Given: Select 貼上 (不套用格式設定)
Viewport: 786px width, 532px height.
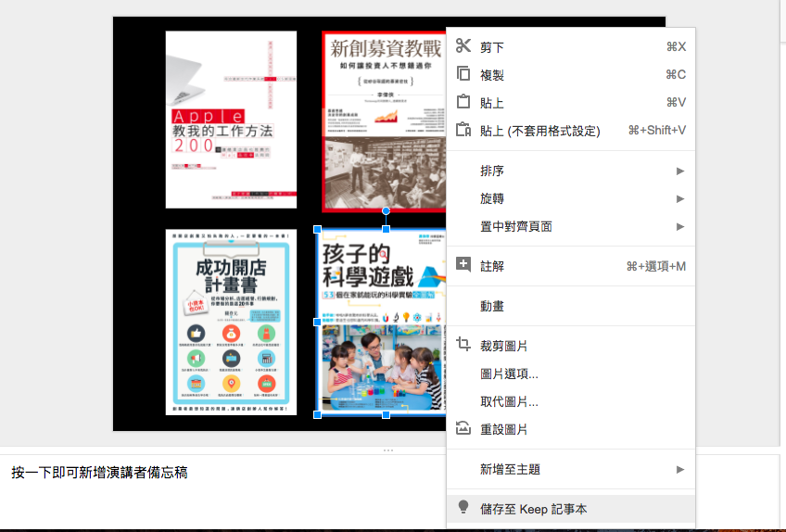Looking at the screenshot, I should [x=570, y=131].
